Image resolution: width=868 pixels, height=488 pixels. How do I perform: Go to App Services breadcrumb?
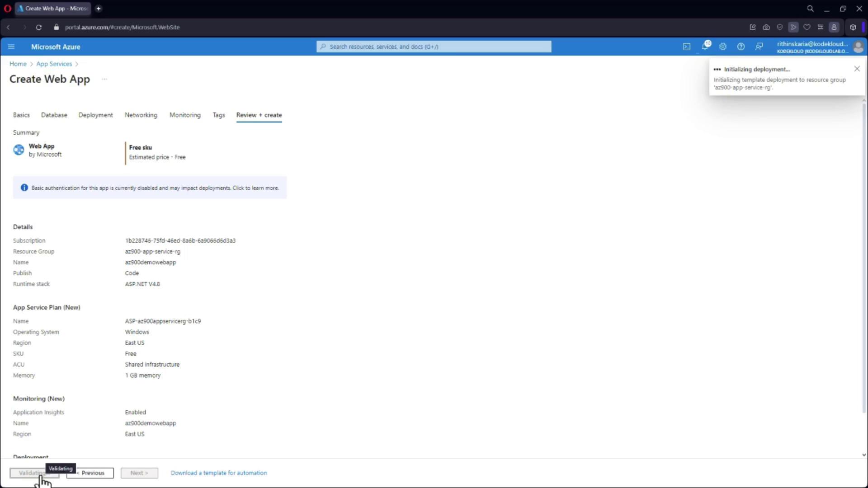click(x=54, y=64)
